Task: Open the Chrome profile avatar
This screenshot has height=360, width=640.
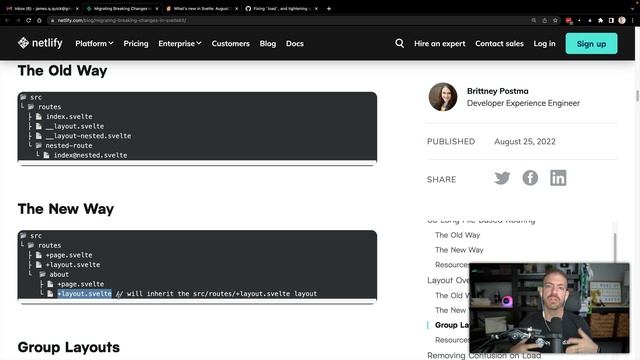Action: [622, 20]
